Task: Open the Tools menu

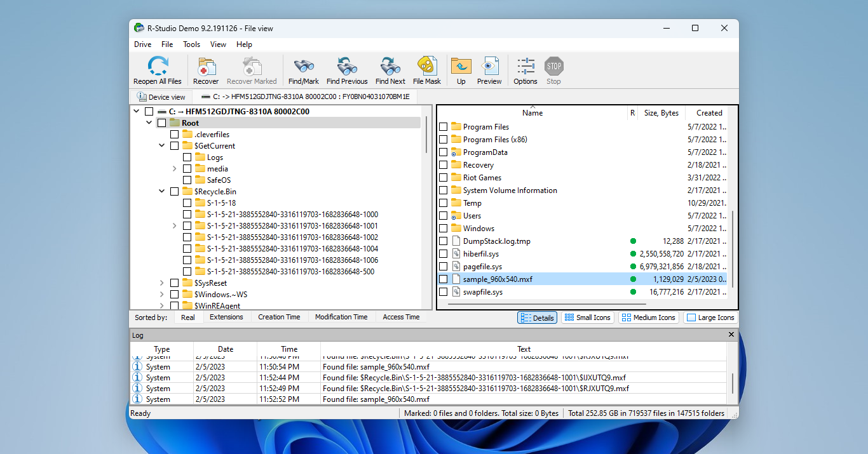Action: [192, 44]
